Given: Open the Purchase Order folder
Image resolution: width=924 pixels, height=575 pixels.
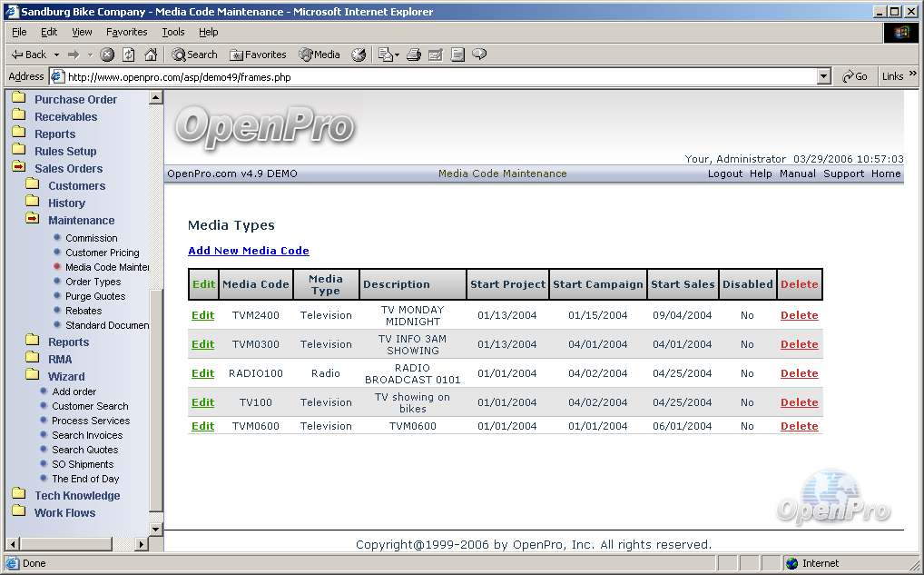Looking at the screenshot, I should click(75, 100).
